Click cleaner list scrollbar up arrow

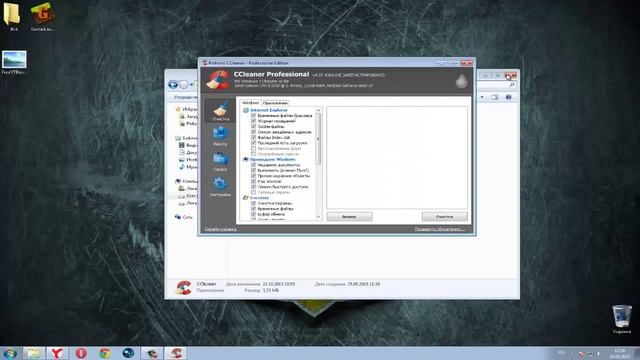pyautogui.click(x=318, y=111)
